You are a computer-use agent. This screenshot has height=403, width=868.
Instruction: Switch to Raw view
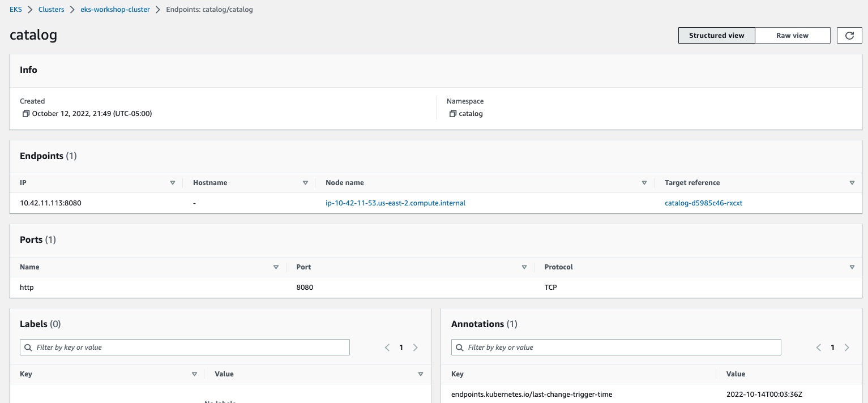792,35
